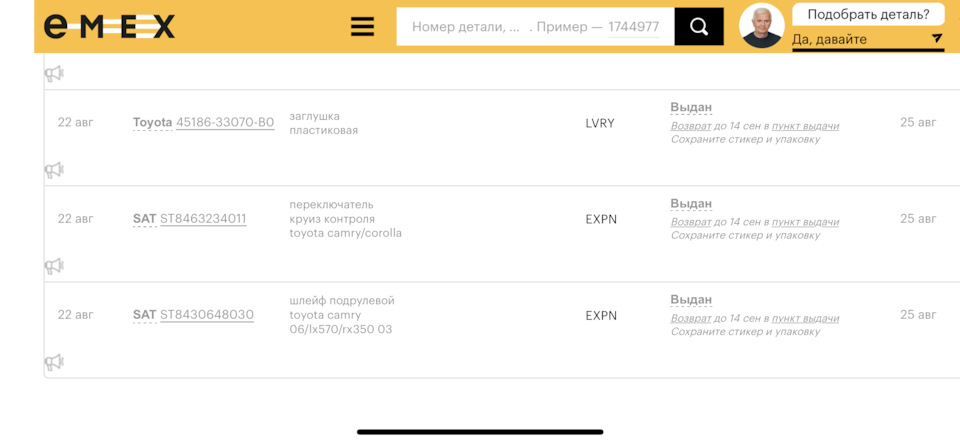Click the Toyota brand label
The height and width of the screenshot is (444, 960).
[152, 122]
